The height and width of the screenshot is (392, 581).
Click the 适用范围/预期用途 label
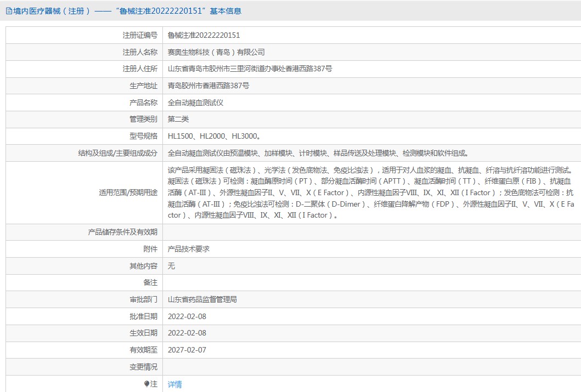point(128,192)
